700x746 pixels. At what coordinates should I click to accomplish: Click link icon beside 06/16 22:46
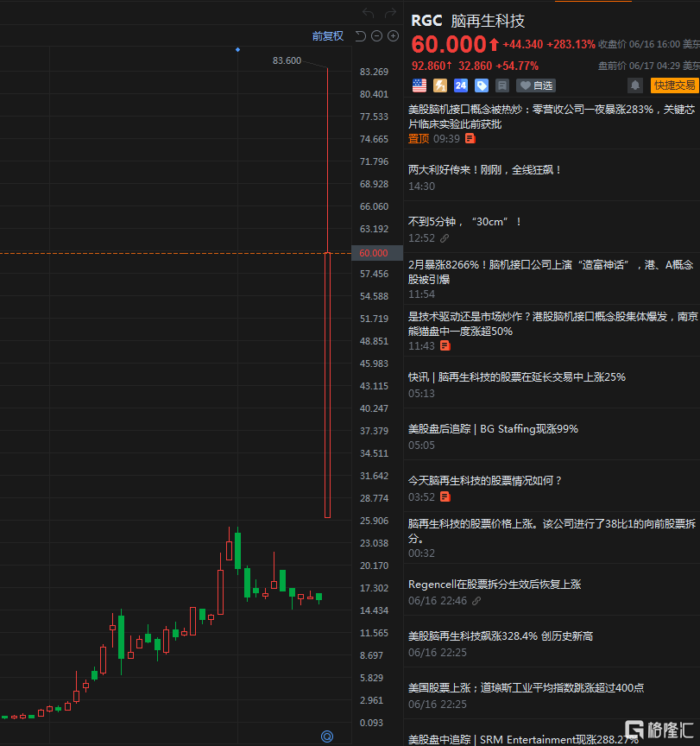click(476, 601)
